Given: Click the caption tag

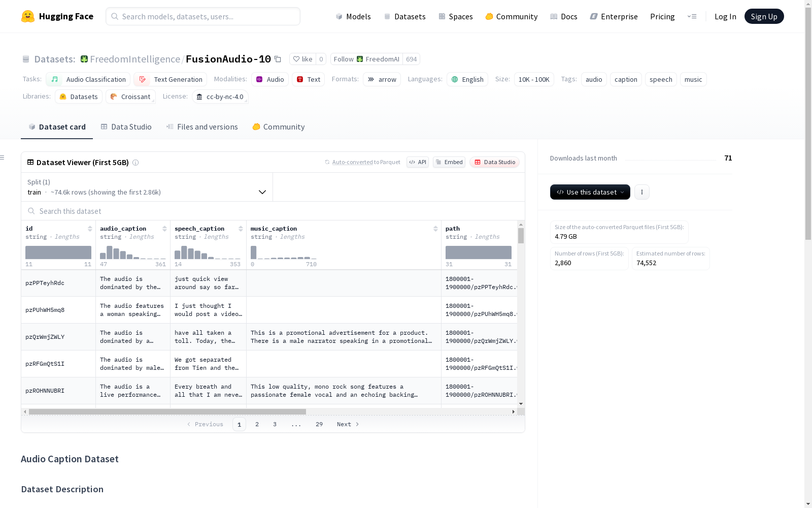Looking at the screenshot, I should point(626,79).
